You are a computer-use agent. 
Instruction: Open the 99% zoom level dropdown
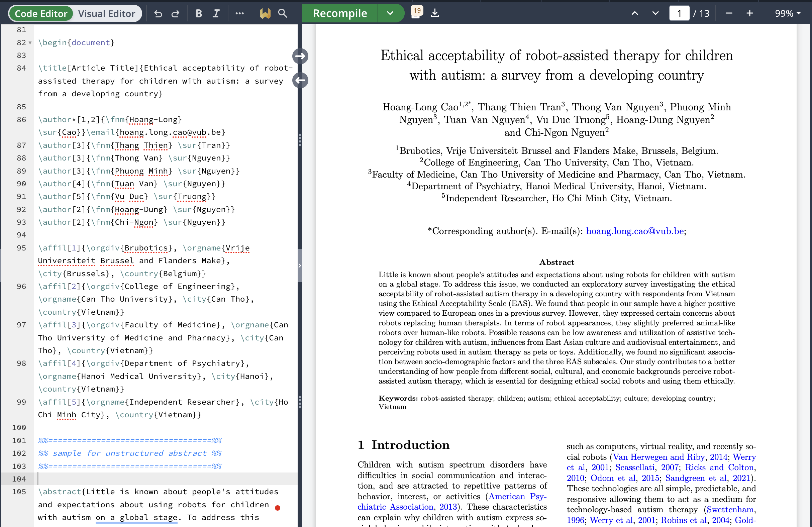point(788,13)
